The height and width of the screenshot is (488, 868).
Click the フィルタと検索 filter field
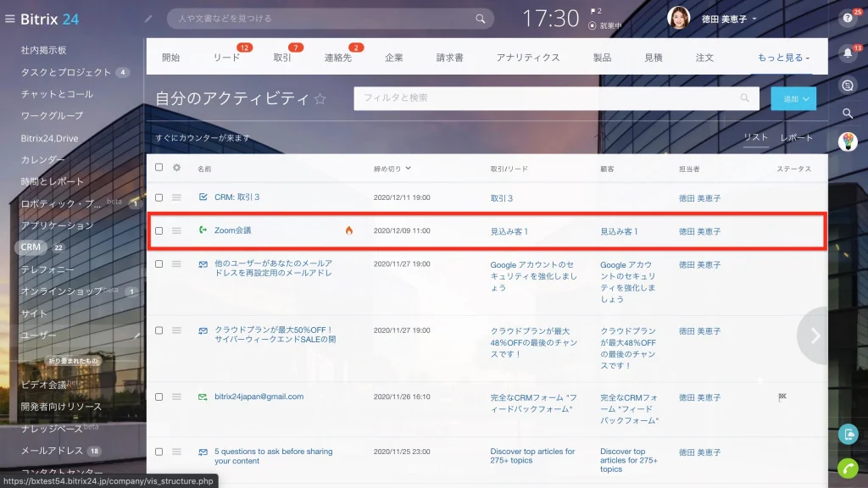[x=556, y=98]
